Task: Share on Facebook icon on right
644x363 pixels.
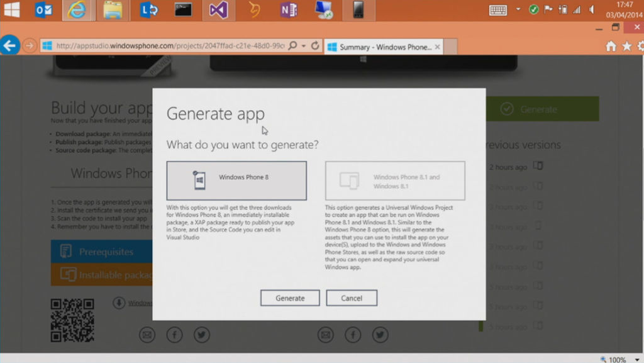Action: (353, 335)
